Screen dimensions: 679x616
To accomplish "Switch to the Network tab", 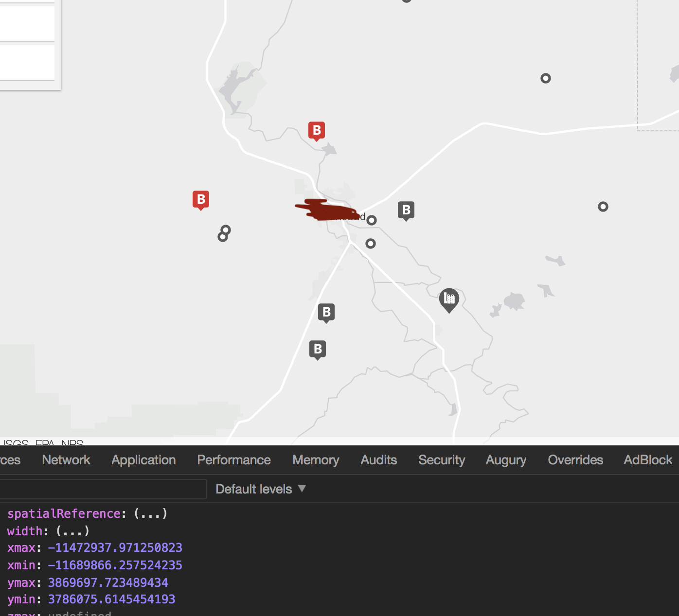I will coord(66,460).
